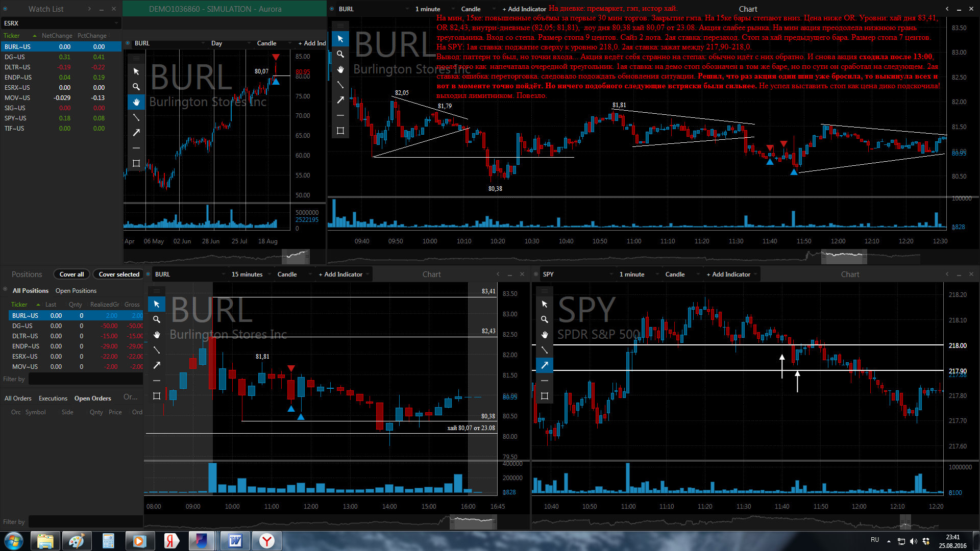Toggle link indicator of BURL 15 minutes chart
Image resolution: width=980 pixels, height=551 pixels.
[x=148, y=274]
